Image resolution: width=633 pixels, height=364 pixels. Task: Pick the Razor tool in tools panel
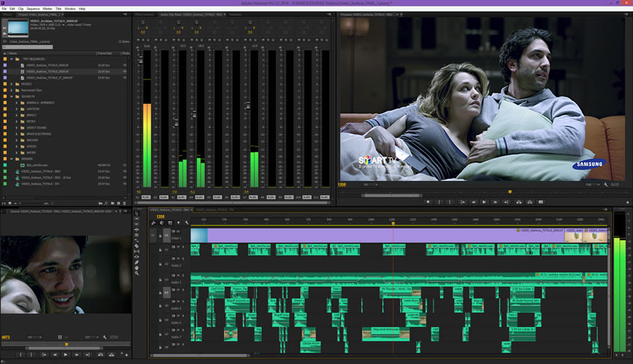pos(136,246)
